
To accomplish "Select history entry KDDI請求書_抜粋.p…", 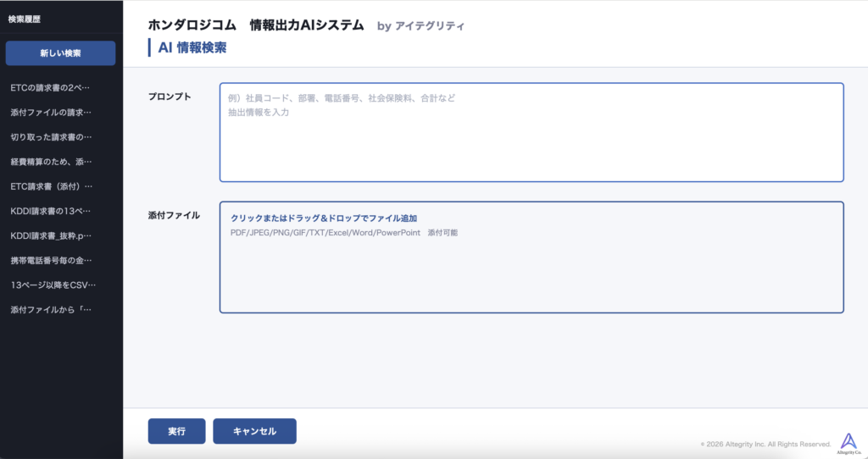I will (x=51, y=235).
